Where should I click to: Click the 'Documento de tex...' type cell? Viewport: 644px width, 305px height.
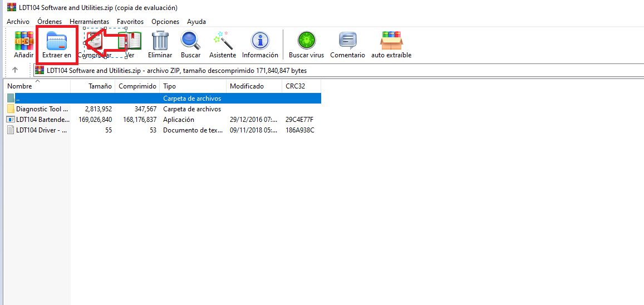pos(192,130)
